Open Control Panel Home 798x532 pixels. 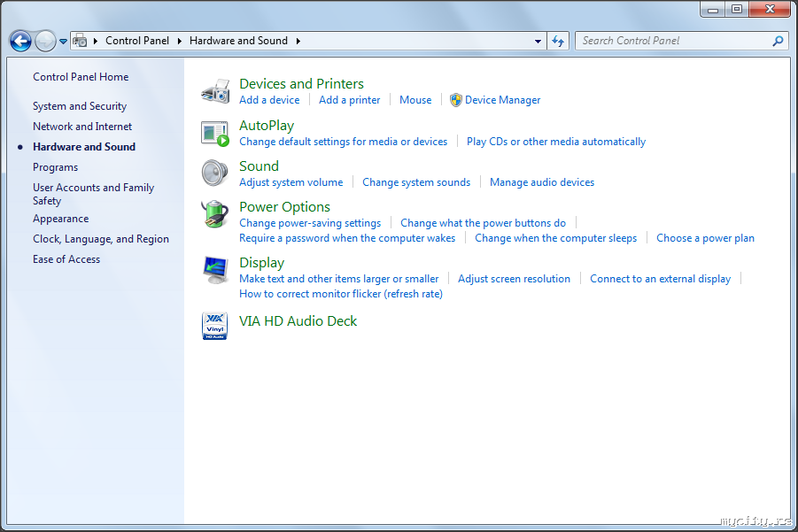(x=81, y=77)
